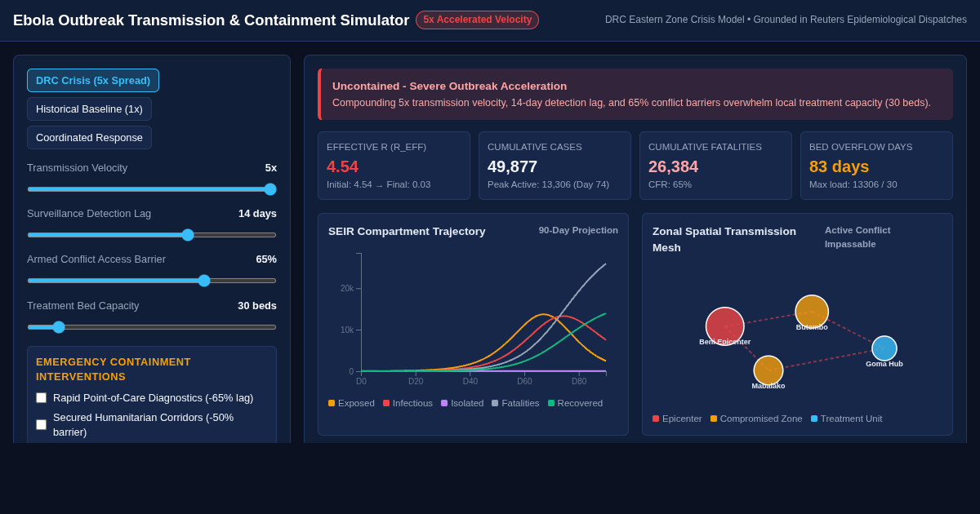Click the 'CFR: 65%' text

pyautogui.click(x=670, y=184)
